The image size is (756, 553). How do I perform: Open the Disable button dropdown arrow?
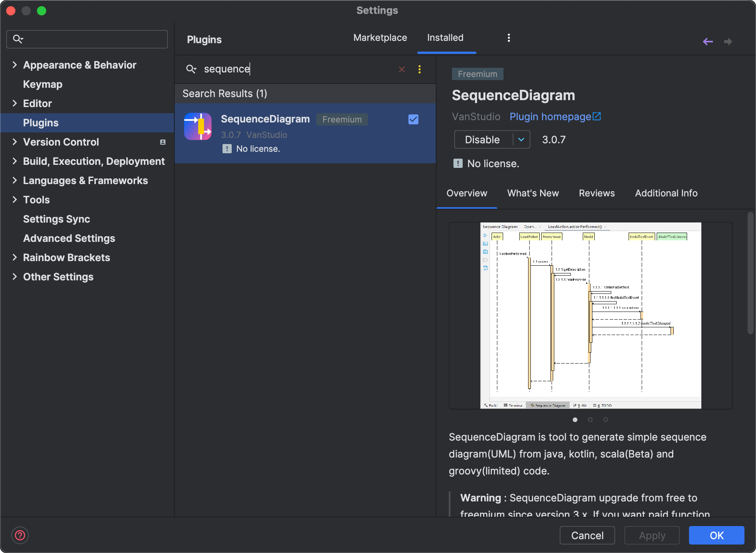[x=521, y=139]
